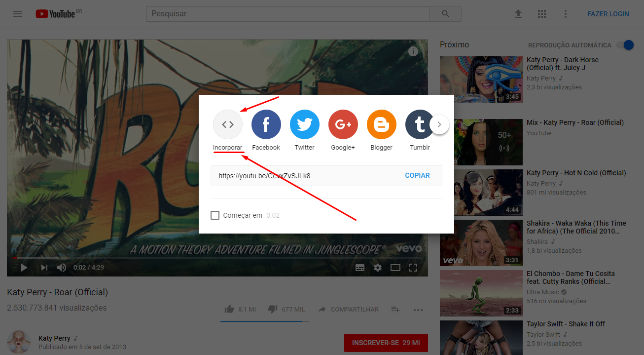Open more actions ellipsis under video
The height and width of the screenshot is (355, 644).
(418, 310)
